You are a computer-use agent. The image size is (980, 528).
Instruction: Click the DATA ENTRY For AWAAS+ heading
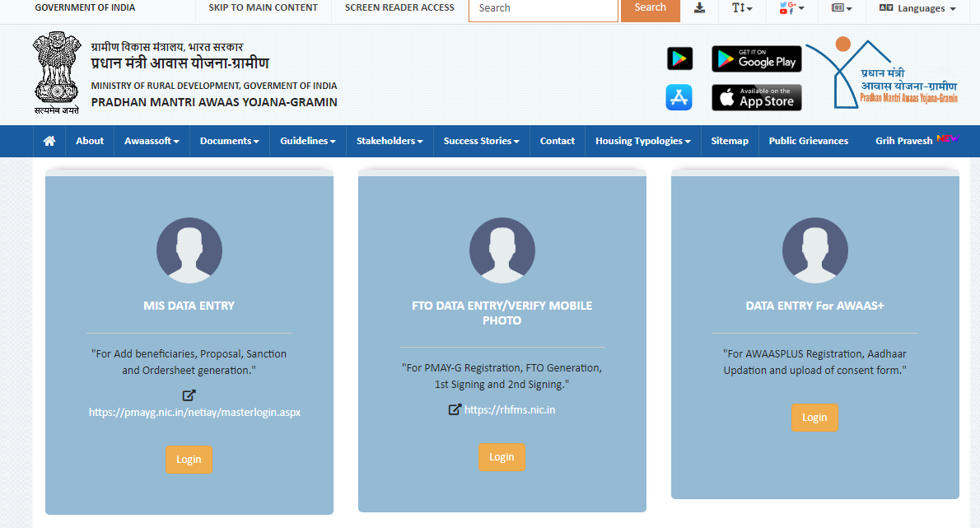click(x=815, y=306)
